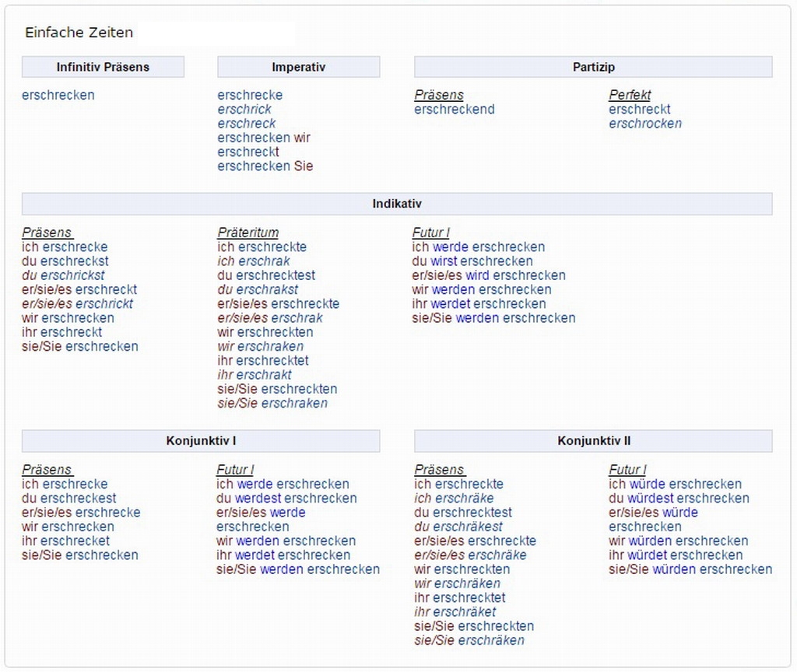Click the 'Partizip' section header
The width and height of the screenshot is (797, 672).
[593, 67]
